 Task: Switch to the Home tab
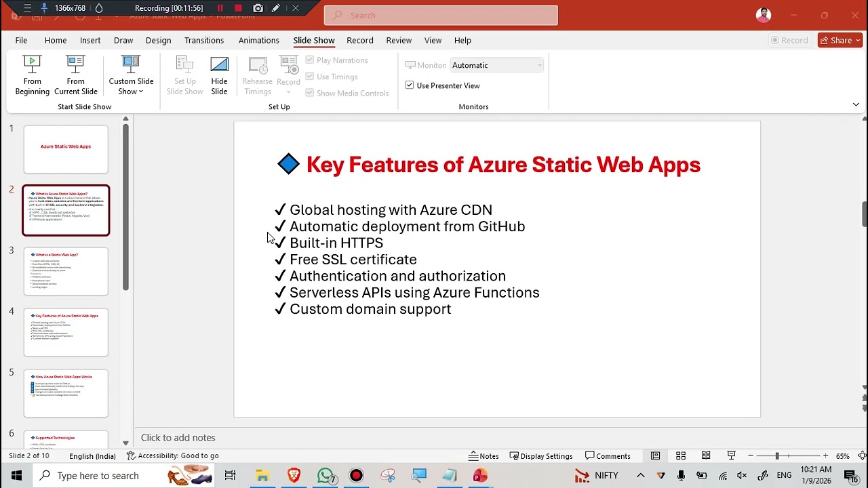pyautogui.click(x=56, y=40)
